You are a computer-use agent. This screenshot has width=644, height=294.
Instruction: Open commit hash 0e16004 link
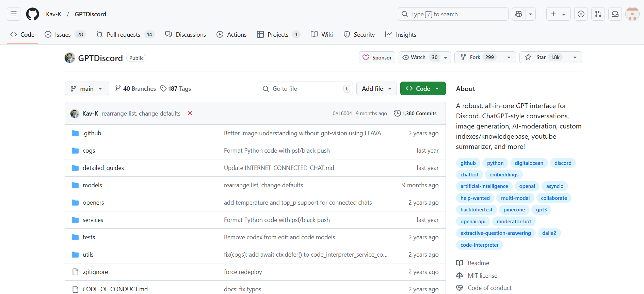tap(342, 114)
